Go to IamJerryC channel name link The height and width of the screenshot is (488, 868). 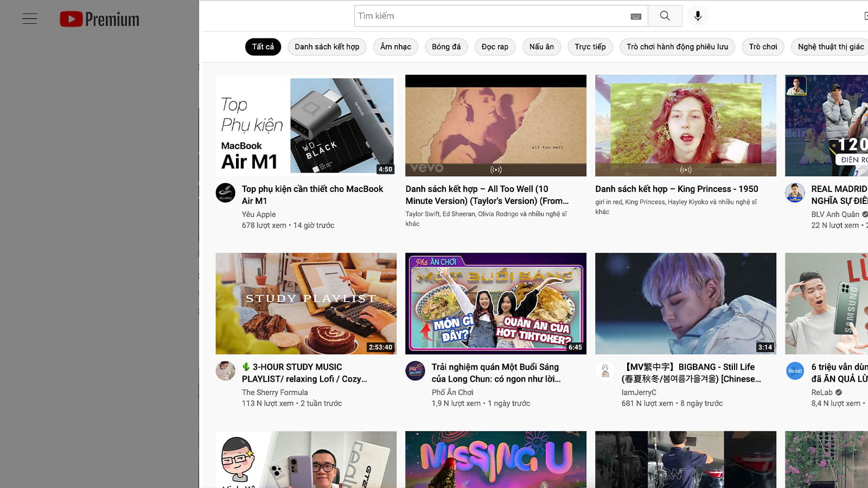639,392
